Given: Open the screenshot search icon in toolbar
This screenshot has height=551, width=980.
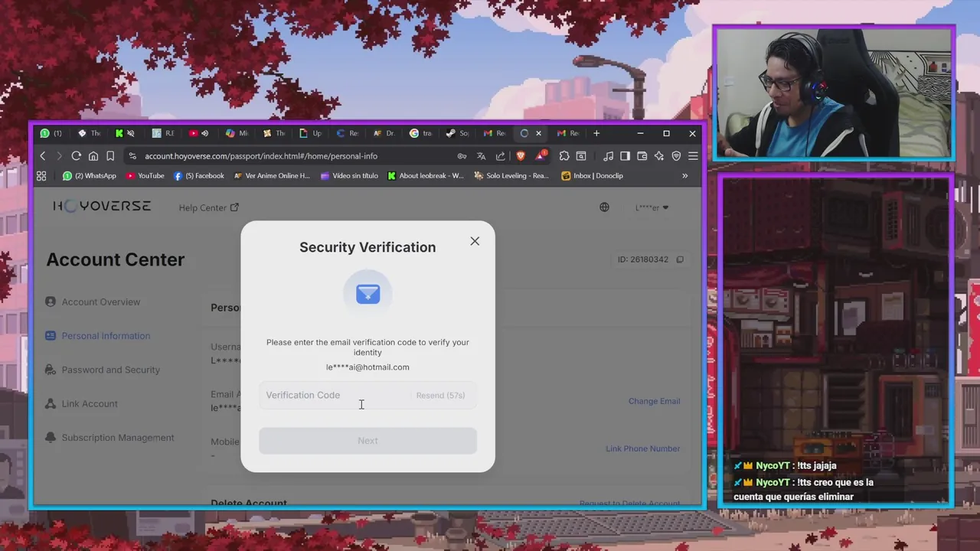Looking at the screenshot, I should point(581,156).
